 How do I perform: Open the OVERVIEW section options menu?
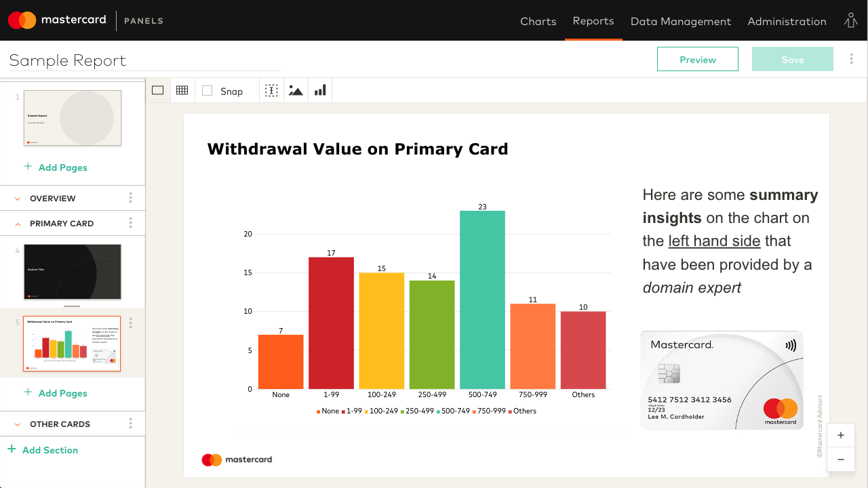coord(131,197)
